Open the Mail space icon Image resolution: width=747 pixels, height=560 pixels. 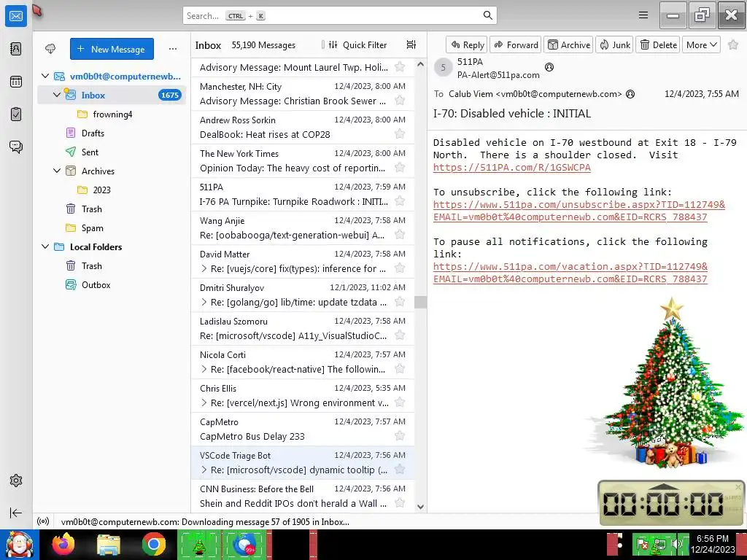16,16
